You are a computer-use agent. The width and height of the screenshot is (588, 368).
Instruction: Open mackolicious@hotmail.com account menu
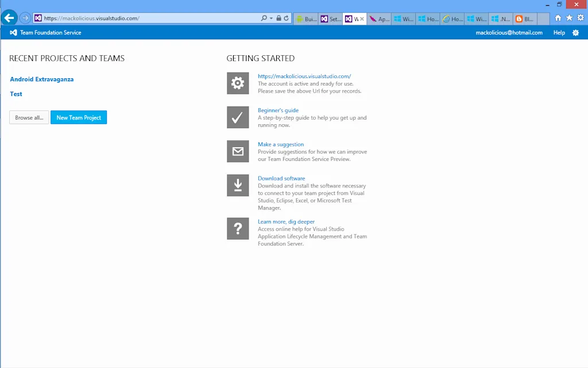click(509, 33)
